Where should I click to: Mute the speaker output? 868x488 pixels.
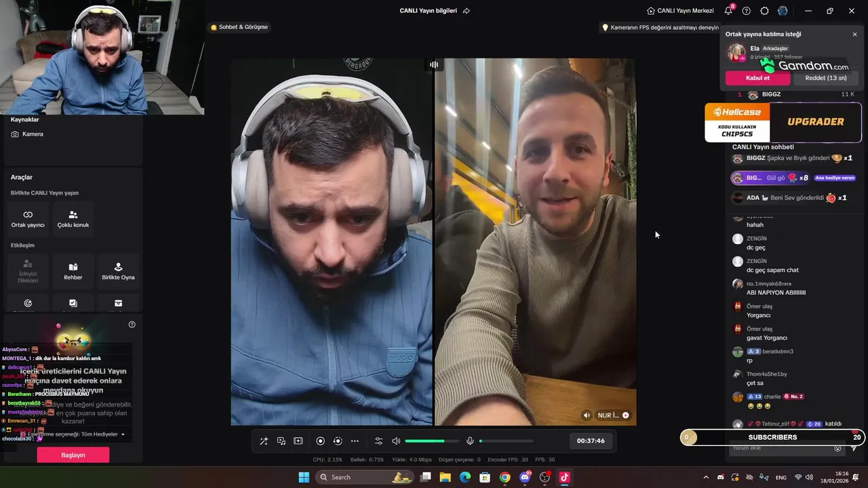[x=396, y=441]
